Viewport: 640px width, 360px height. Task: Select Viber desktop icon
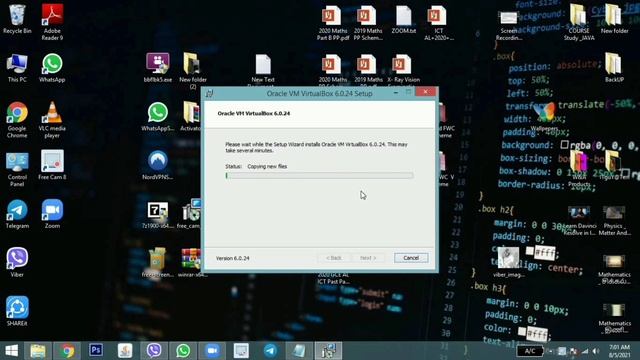pos(17,262)
